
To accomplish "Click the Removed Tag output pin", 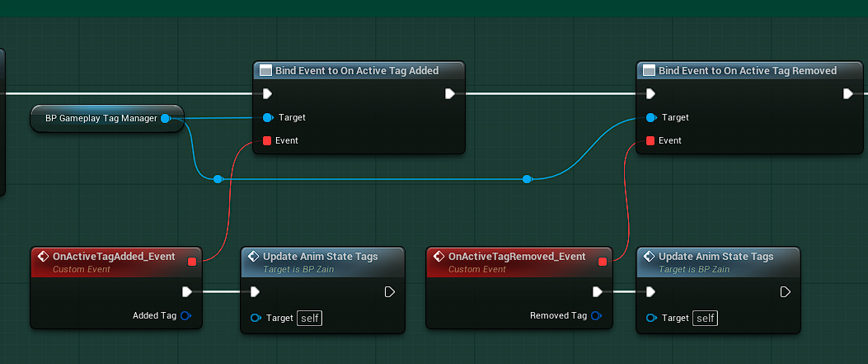I will 597,315.
